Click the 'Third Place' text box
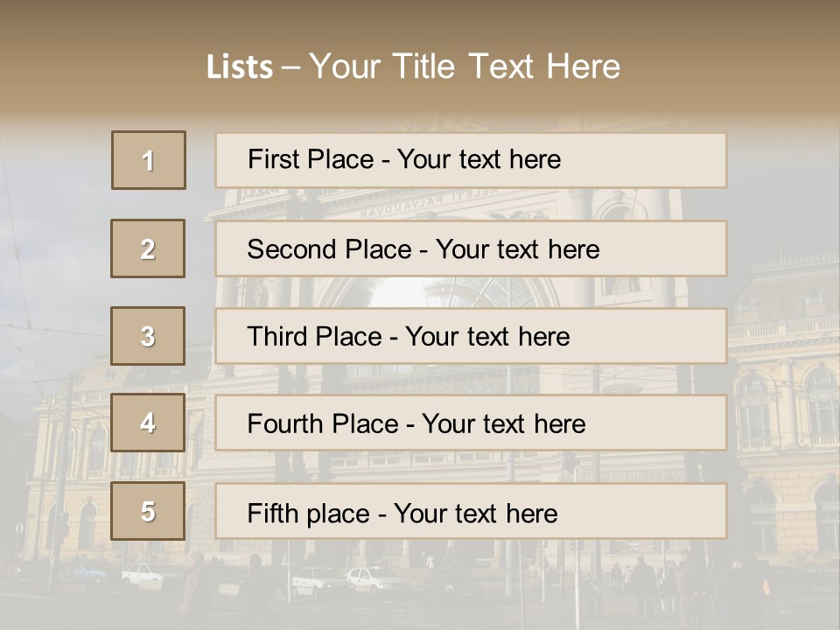This screenshot has height=630, width=840. click(x=471, y=336)
